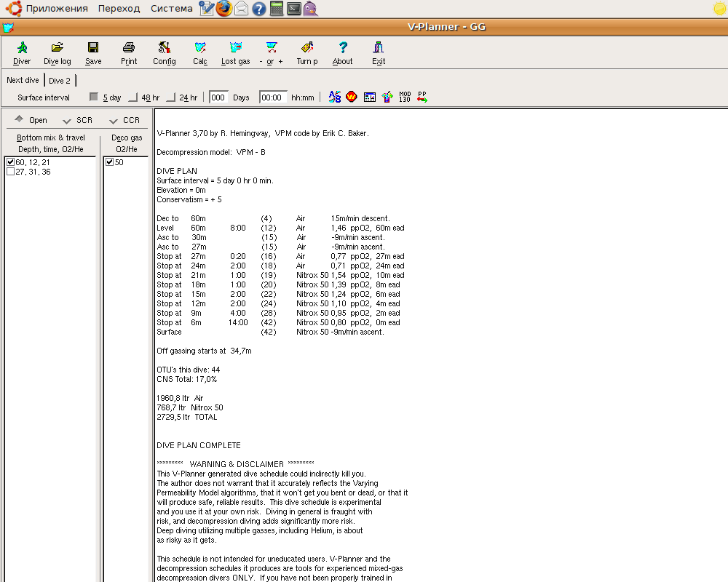Launch the terminal from top panel
This screenshot has width=728, height=582.
[294, 8]
